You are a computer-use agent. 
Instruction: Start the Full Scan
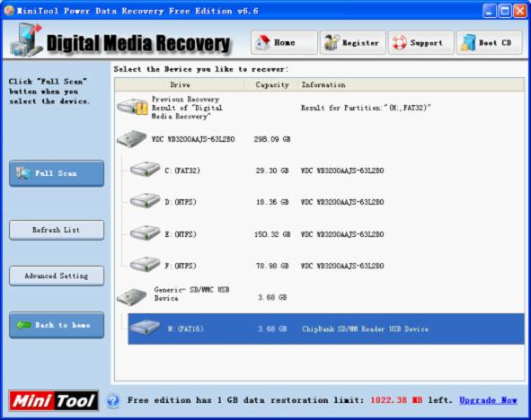pos(57,173)
